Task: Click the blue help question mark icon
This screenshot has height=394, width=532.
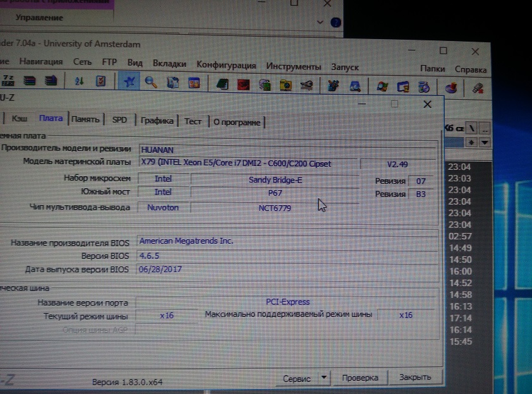Action: tap(336, 23)
